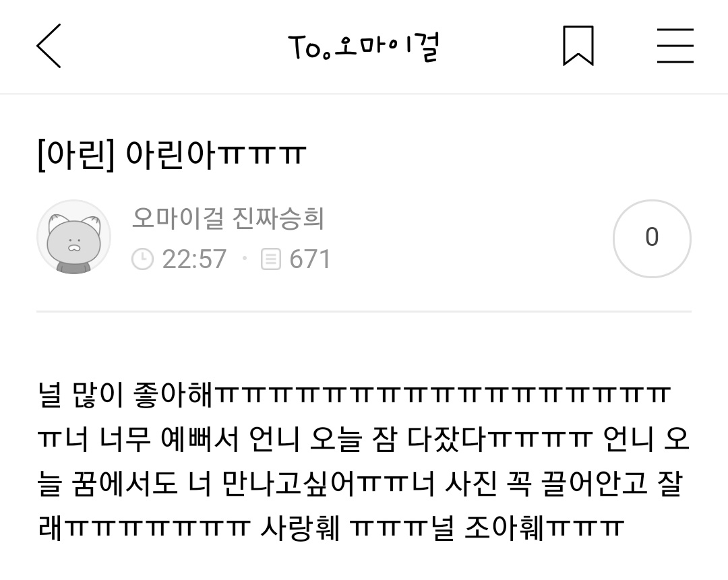Tap the body text 널 많이 좋아해
Screen dimensions: 728x580
[x=125, y=395]
